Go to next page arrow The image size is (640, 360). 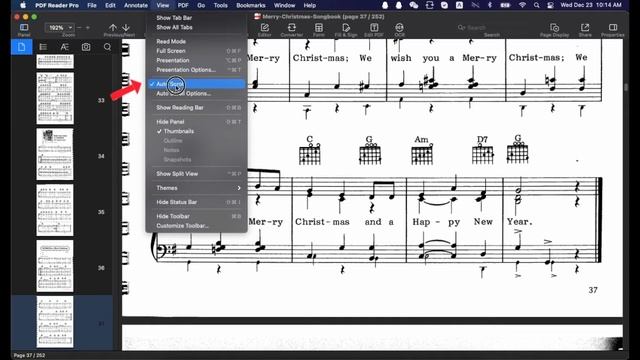[126, 27]
